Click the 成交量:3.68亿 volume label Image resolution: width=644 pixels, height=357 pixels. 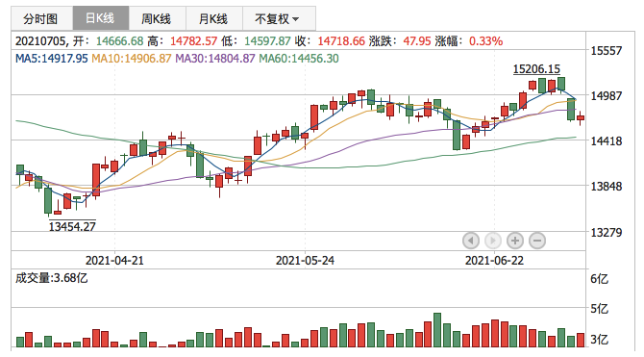point(51,278)
